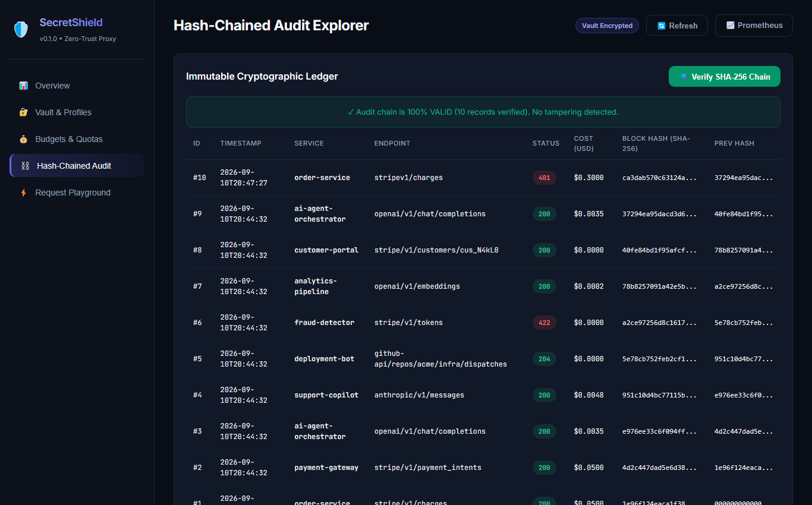The width and height of the screenshot is (812, 505).
Task: Click the customer-portal service name
Action: coord(326,250)
